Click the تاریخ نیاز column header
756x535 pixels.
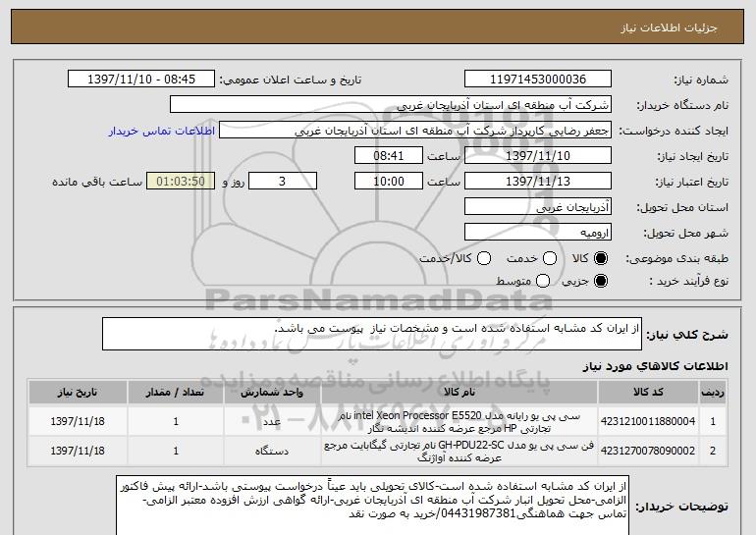pyautogui.click(x=78, y=393)
